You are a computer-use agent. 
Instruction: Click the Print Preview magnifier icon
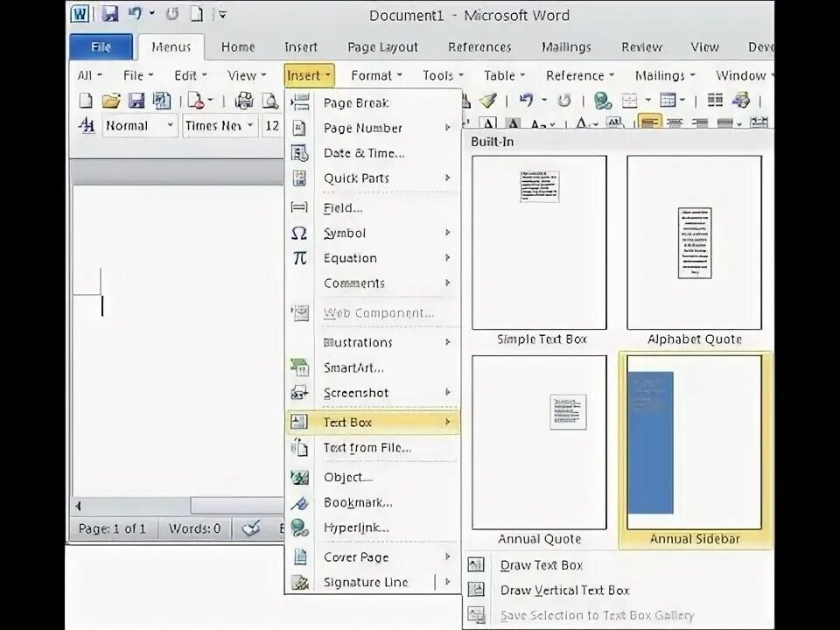[269, 100]
